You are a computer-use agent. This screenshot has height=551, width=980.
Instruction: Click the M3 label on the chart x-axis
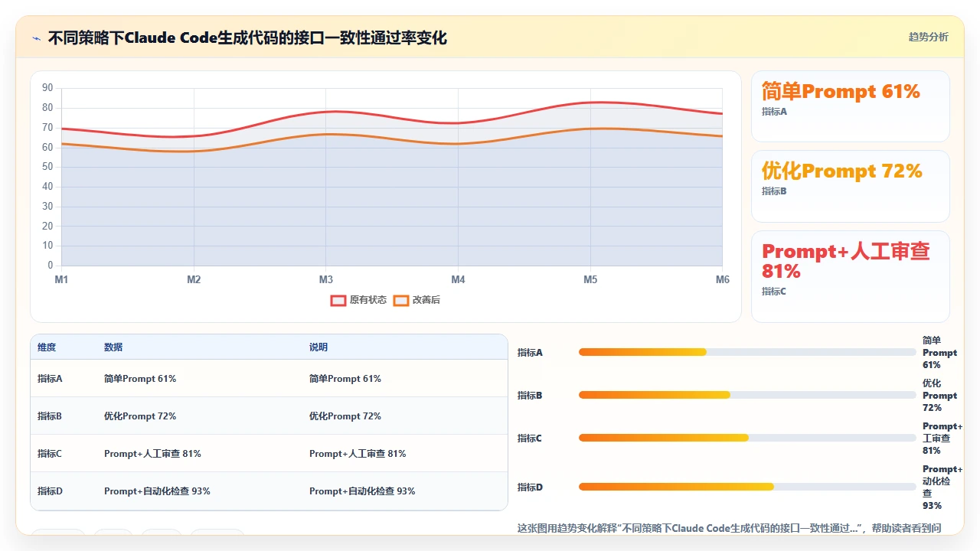click(x=326, y=280)
